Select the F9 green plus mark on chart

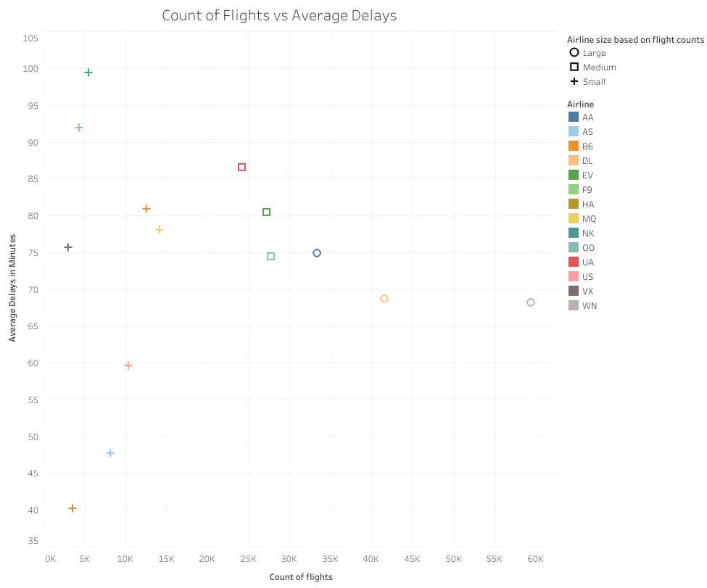(78, 127)
